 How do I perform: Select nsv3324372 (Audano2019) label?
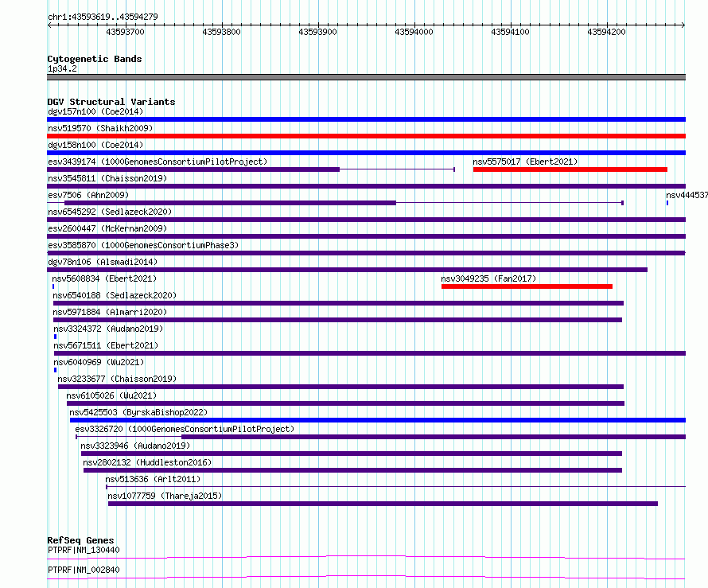(x=108, y=329)
